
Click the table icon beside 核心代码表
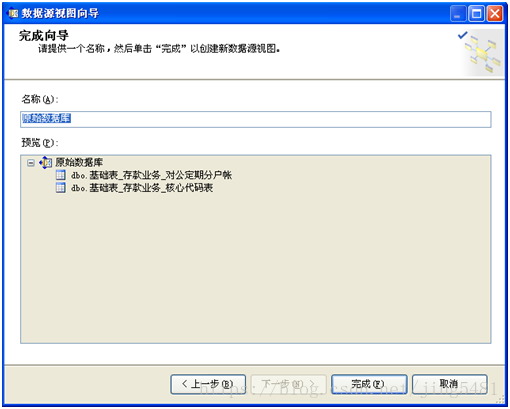point(60,188)
